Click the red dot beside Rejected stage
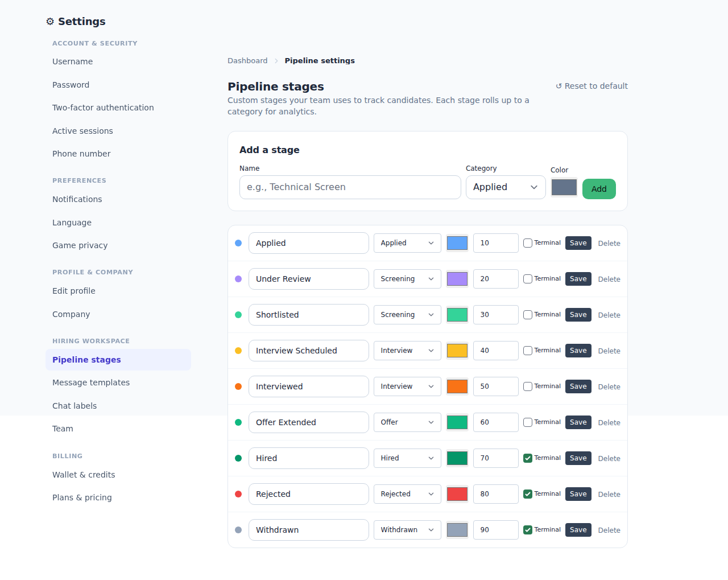 (x=238, y=494)
